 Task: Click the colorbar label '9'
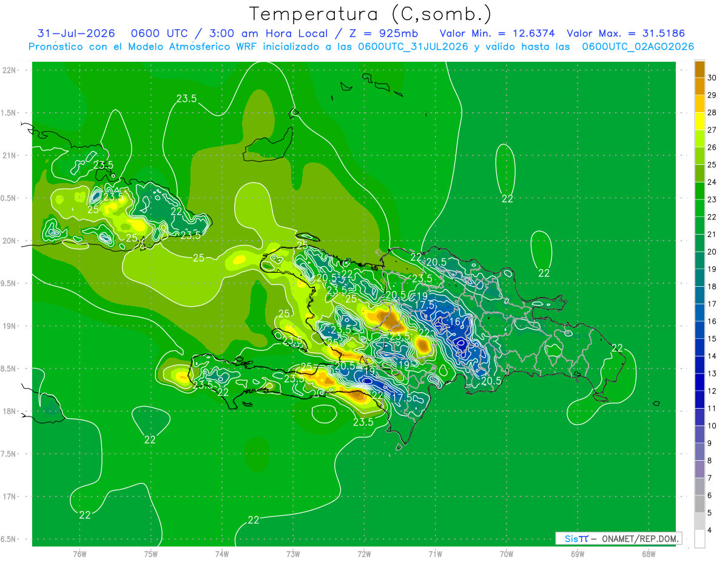(x=710, y=443)
